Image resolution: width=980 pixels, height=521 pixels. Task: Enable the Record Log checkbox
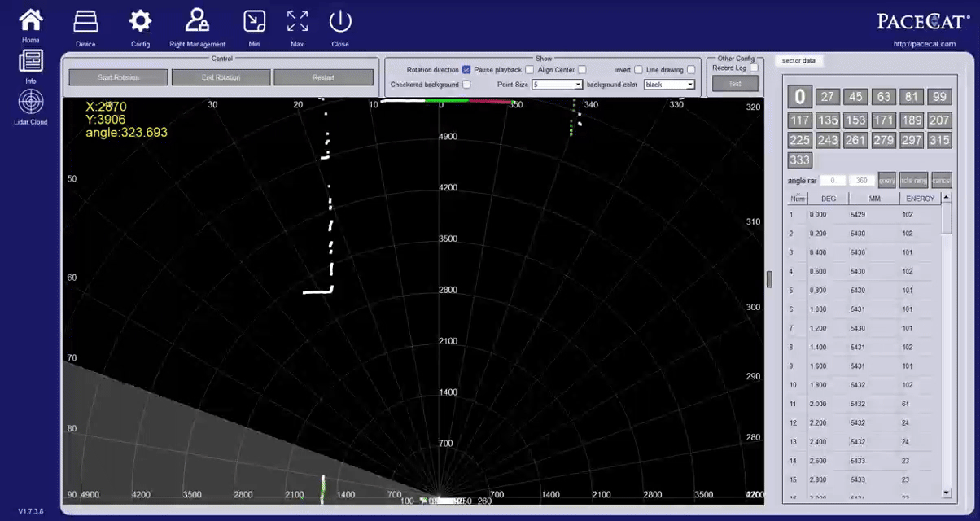pos(755,68)
